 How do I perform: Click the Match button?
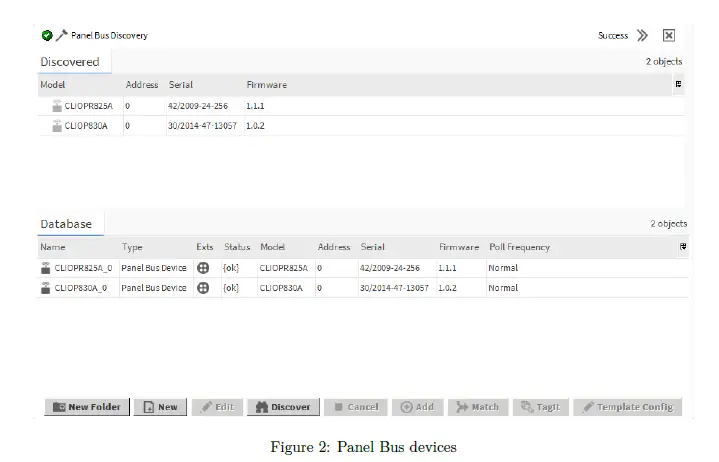[x=478, y=407]
